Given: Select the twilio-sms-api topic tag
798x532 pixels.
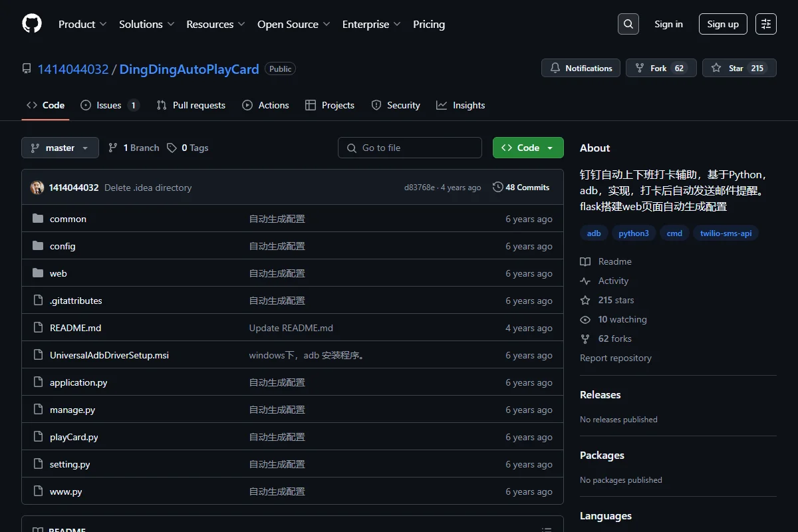Looking at the screenshot, I should click(726, 233).
